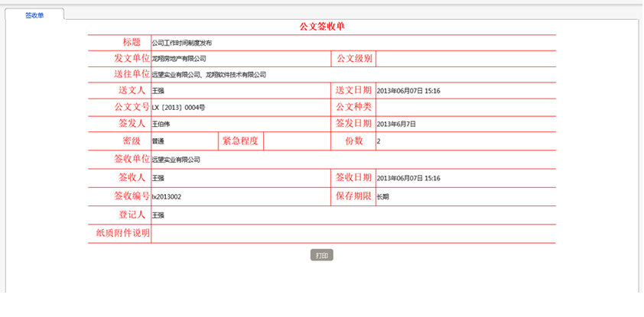Viewport: 644px width, 317px height.
Task: Click the 发文单位 label
Action: pyautogui.click(x=132, y=58)
